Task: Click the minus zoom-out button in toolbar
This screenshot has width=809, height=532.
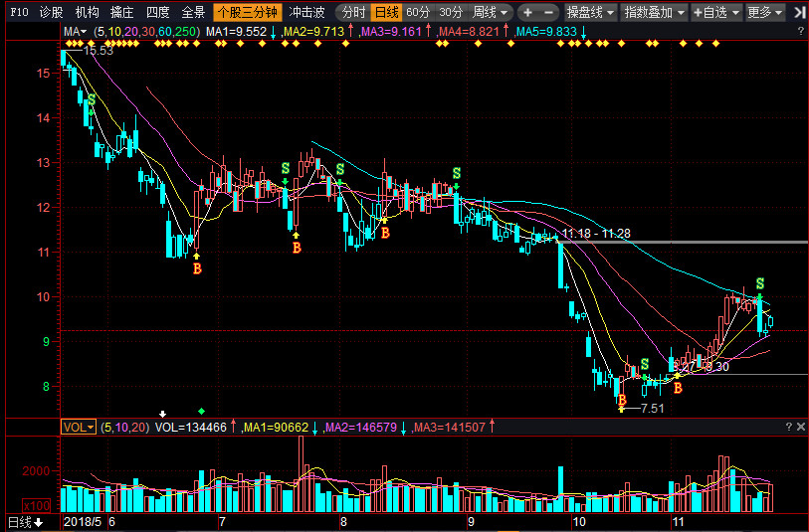Action: tap(550, 13)
